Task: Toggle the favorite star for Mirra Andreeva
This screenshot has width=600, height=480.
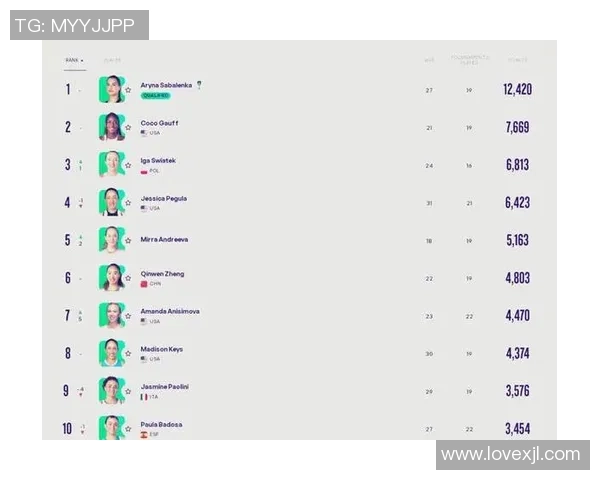Action: coord(128,241)
